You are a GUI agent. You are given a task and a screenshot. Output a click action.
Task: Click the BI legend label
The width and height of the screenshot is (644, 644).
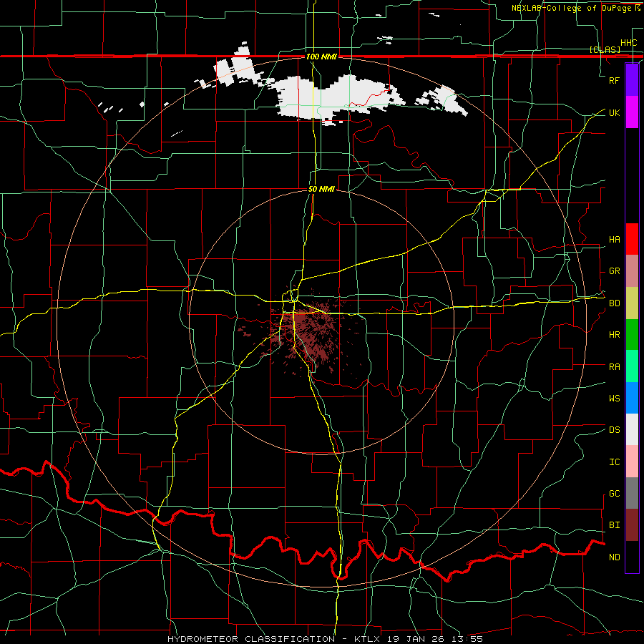pos(614,525)
